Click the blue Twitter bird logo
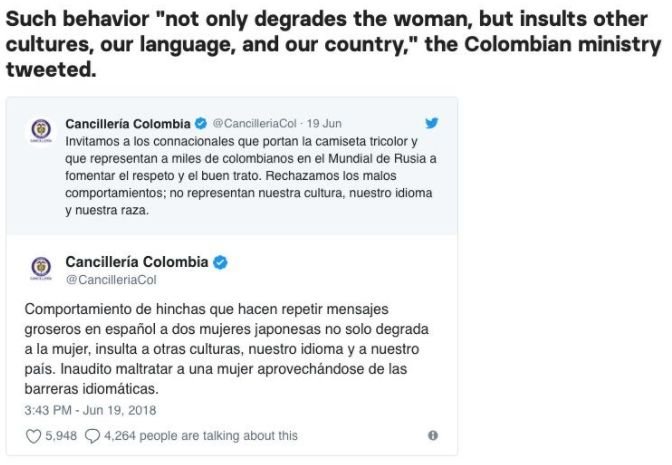Image resolution: width=672 pixels, height=465 pixels. pos(432,123)
